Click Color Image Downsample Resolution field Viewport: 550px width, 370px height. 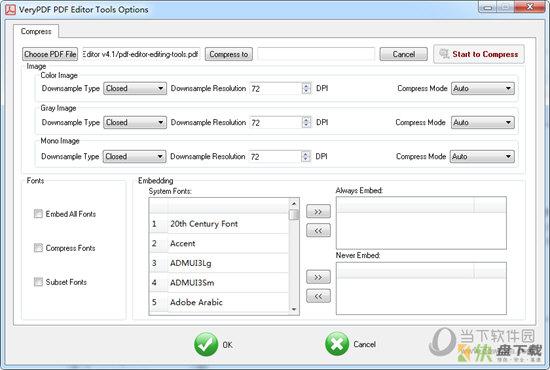point(276,88)
